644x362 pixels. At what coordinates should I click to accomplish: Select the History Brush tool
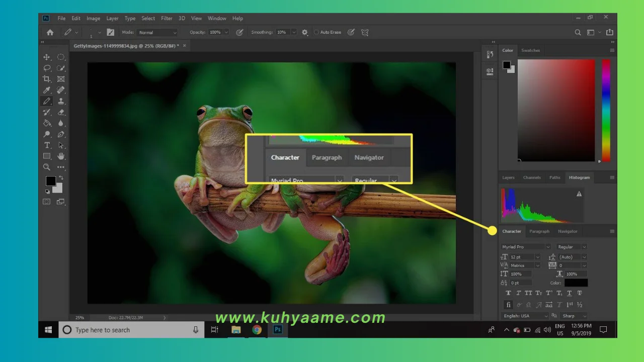47,112
